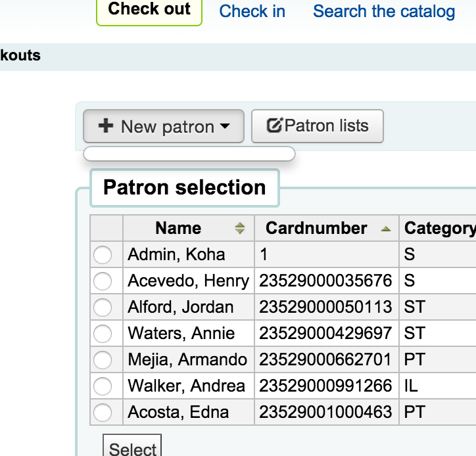Sort by Name column sort arrows
Image resolution: width=476 pixels, height=456 pixels.
pos(240,228)
